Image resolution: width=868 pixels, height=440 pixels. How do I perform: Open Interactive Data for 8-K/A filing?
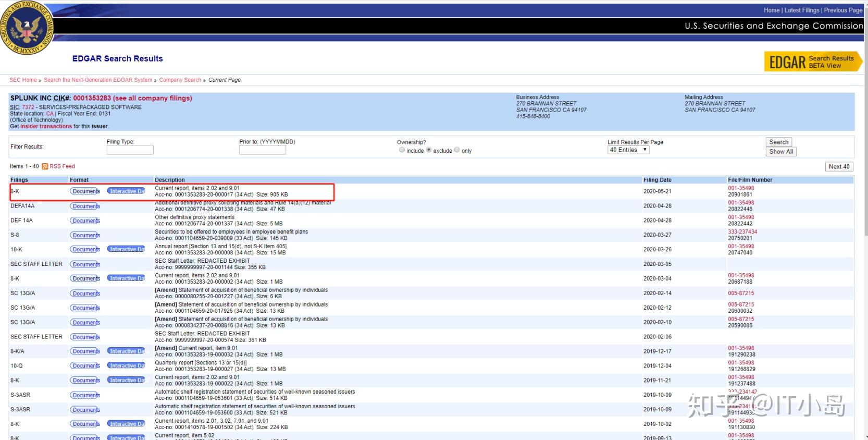[x=126, y=351]
